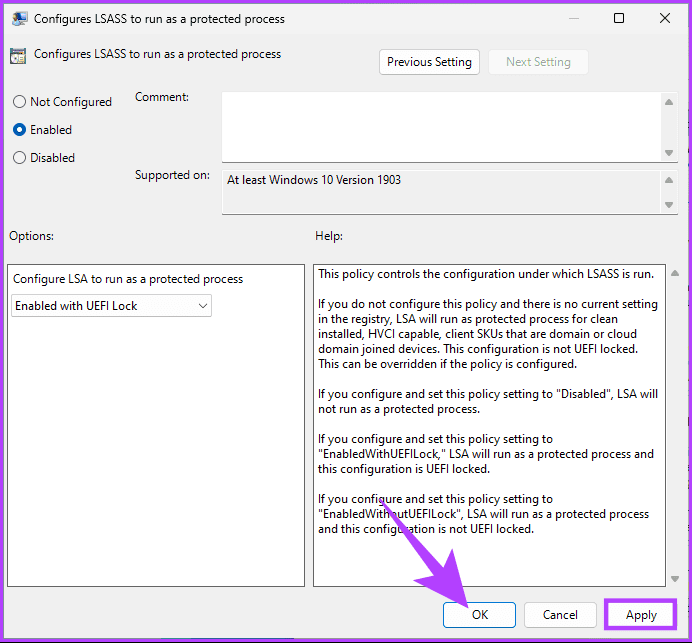This screenshot has height=643, width=692.
Task: Click the Supported on scroll down arrow
Action: coord(669,205)
